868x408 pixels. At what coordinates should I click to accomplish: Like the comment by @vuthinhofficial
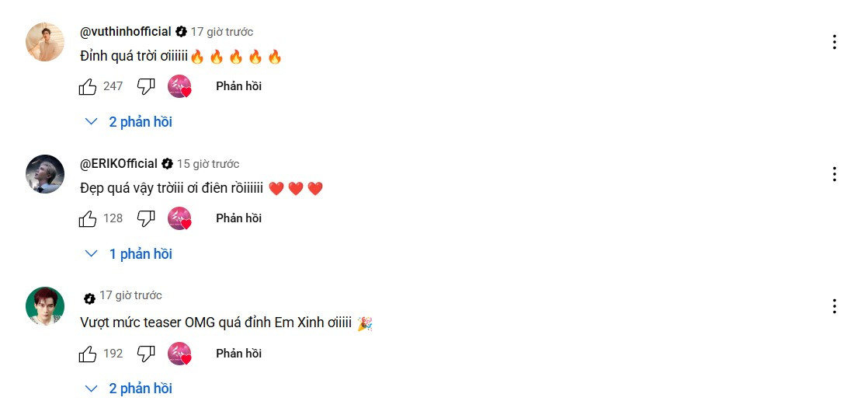click(x=88, y=86)
